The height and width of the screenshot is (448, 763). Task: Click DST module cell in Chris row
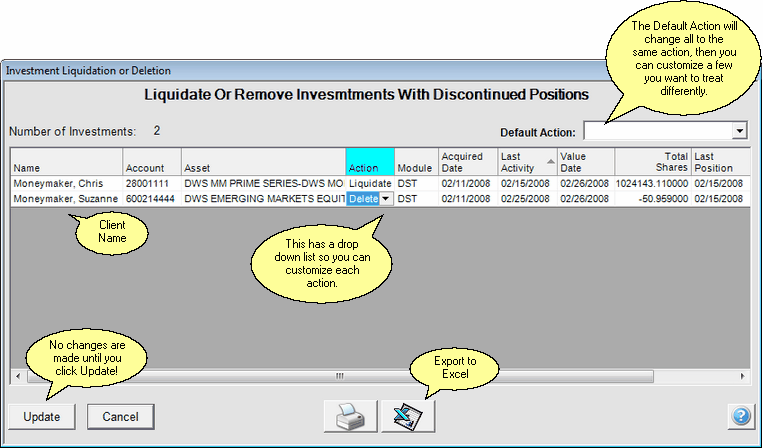tap(416, 183)
